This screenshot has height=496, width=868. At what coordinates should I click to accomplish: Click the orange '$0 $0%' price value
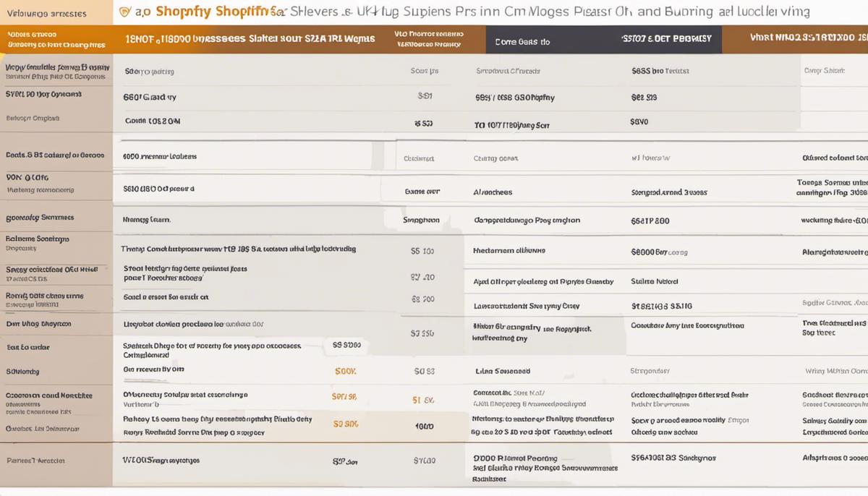(x=345, y=424)
